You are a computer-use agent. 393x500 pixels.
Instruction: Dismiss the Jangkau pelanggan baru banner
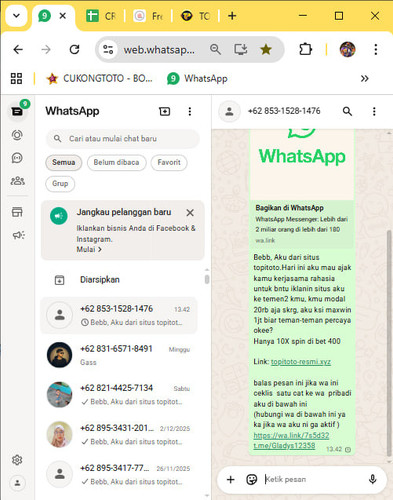[190, 213]
